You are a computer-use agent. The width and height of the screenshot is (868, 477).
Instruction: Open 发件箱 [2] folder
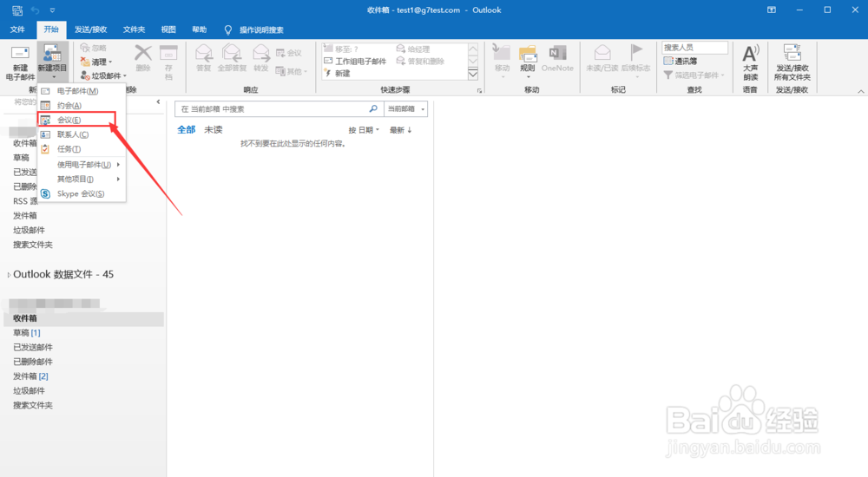click(30, 376)
